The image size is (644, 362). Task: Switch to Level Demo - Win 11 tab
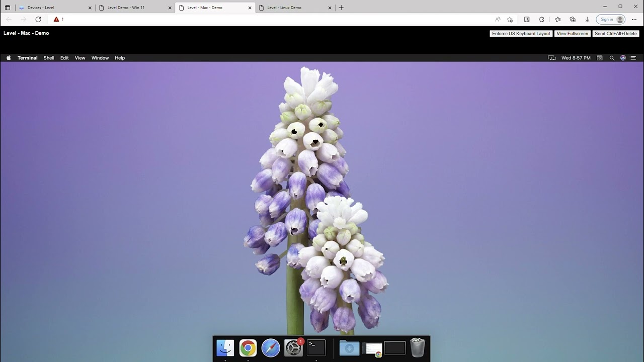(135, 8)
